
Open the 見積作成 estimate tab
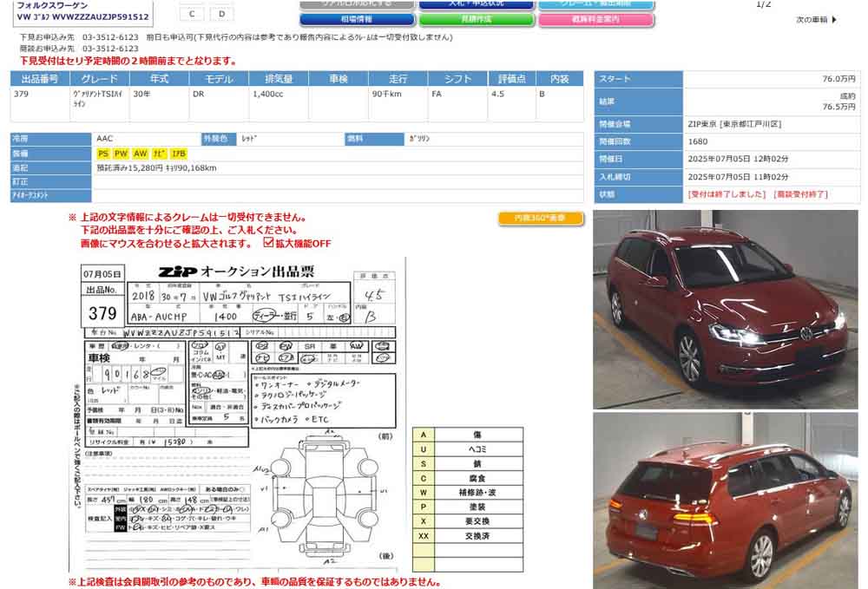tap(475, 19)
